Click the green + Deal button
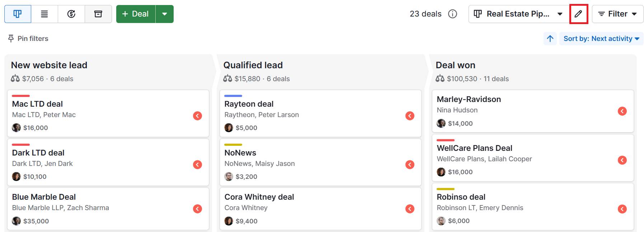 coord(136,14)
